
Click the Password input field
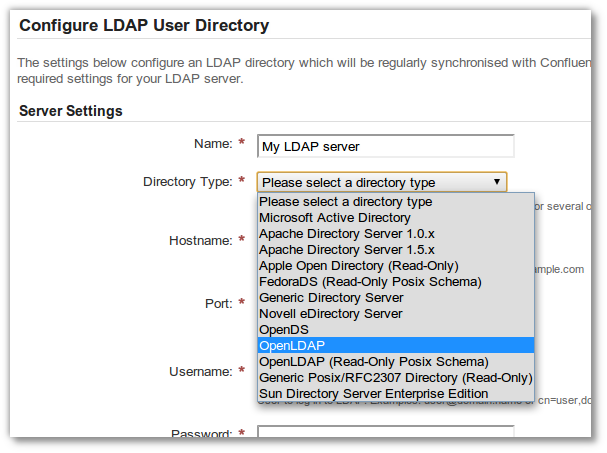[385, 436]
